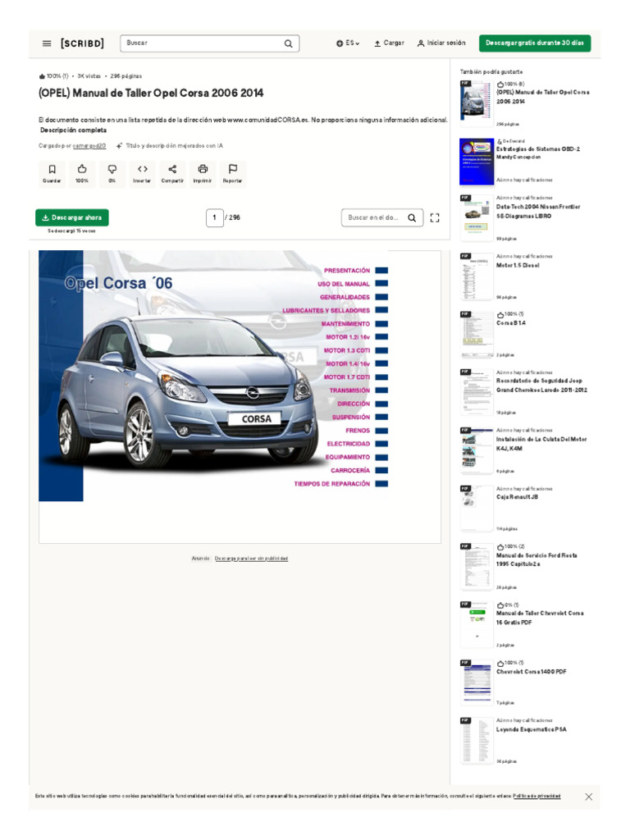Screen dimensions: 630x840
Task: Open SUSPENSIÓN section
Action: click(x=351, y=418)
